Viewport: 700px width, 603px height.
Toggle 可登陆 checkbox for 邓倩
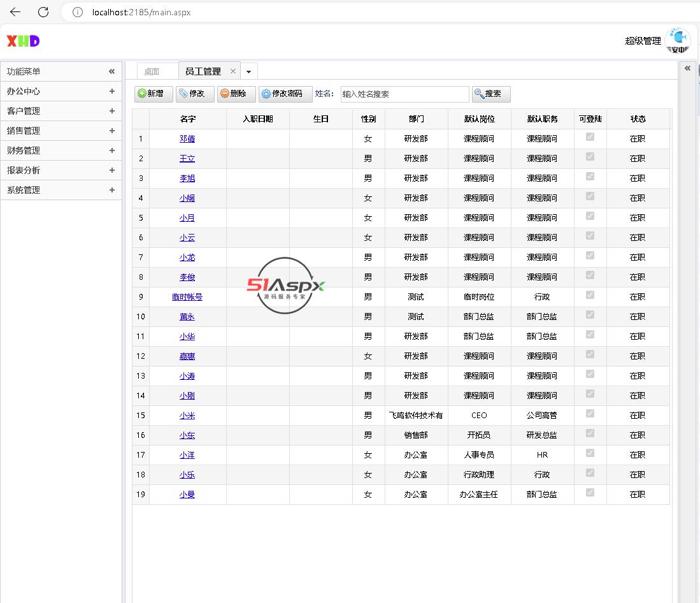590,137
